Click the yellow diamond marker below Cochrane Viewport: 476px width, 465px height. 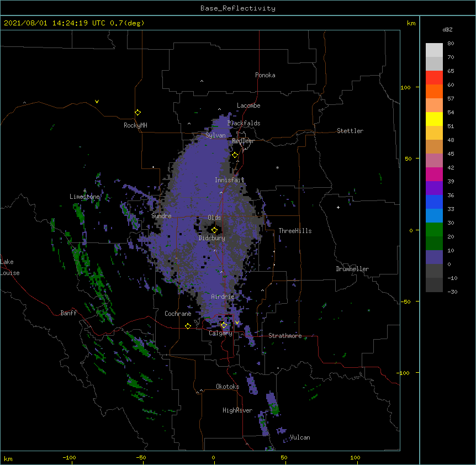coord(188,326)
